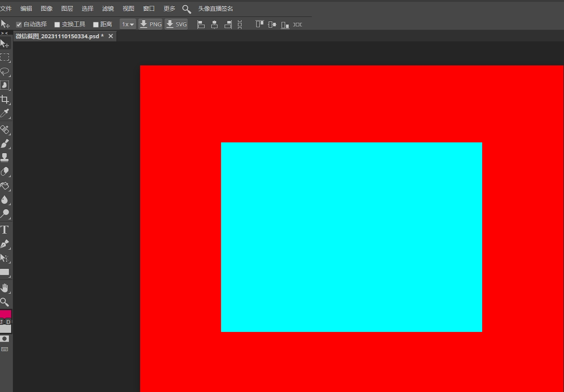Click the foreground color swatch

(5, 315)
